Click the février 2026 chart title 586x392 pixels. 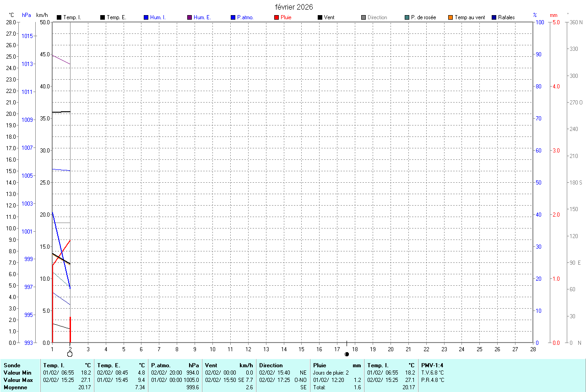click(x=294, y=7)
